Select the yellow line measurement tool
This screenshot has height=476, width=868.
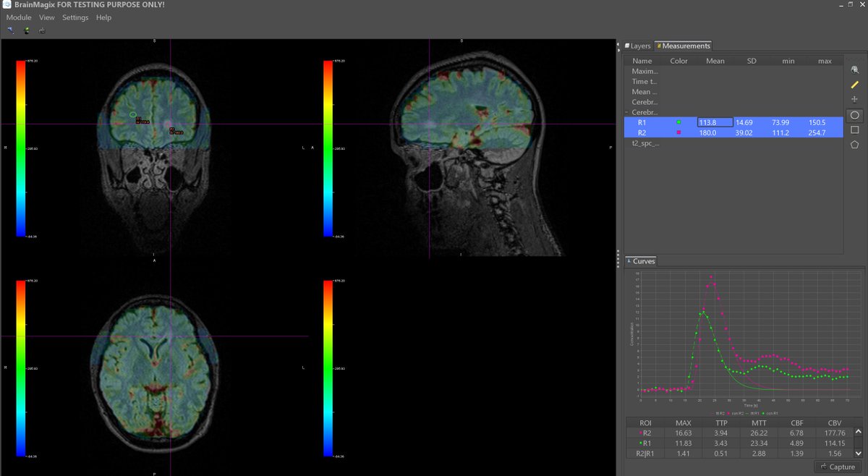point(855,85)
